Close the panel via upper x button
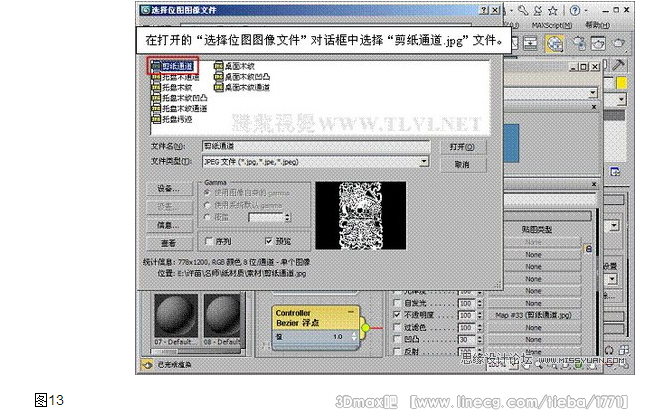Viewport: 657px width, 419px height. (x=594, y=107)
